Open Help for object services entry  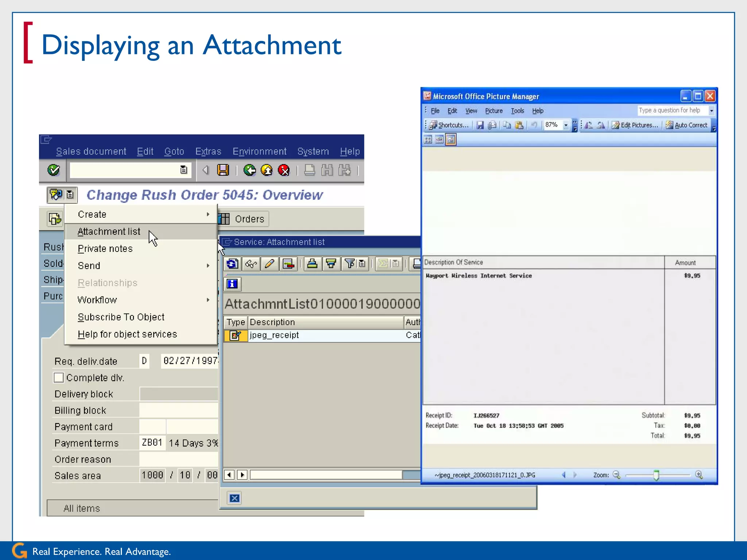141,334
